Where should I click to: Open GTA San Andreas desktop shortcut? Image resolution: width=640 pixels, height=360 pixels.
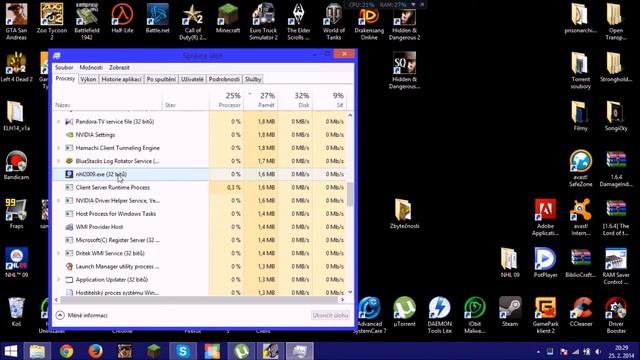pyautogui.click(x=16, y=21)
